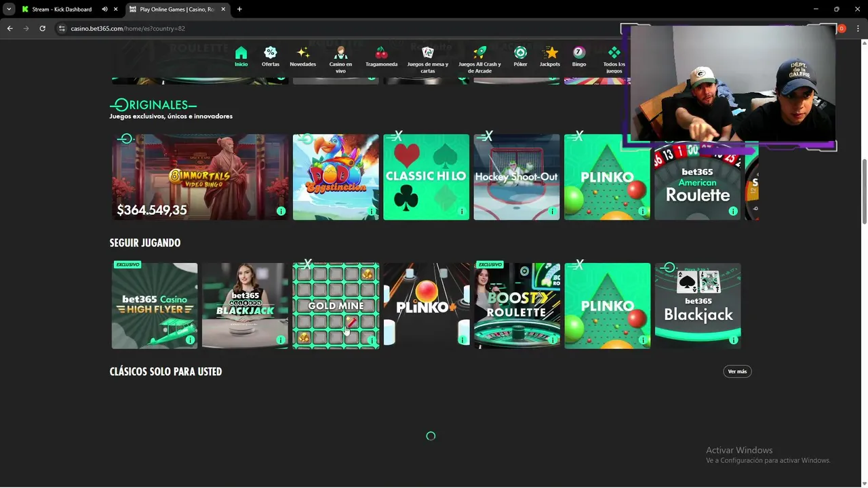Open the Ofertas category
The image size is (868, 488).
(271, 57)
